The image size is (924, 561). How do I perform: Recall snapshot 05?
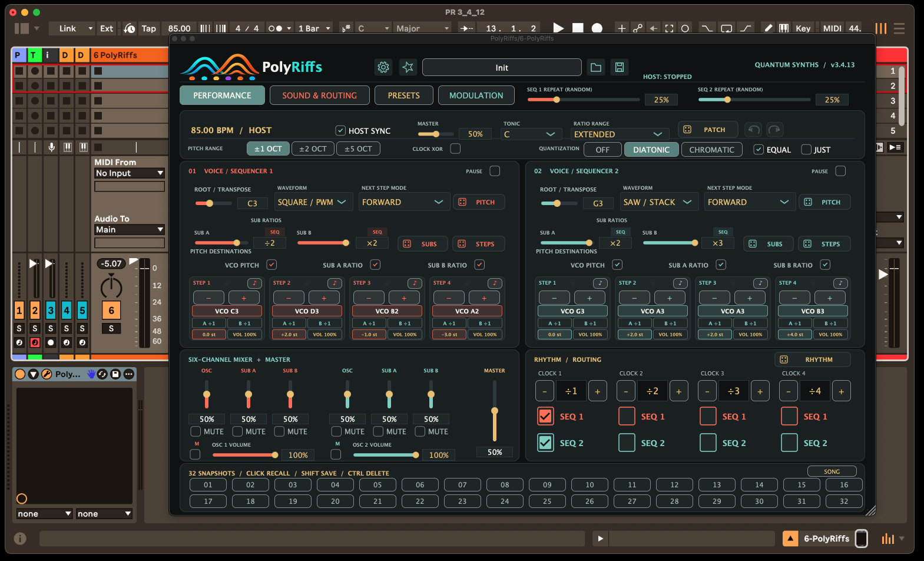[x=377, y=485]
